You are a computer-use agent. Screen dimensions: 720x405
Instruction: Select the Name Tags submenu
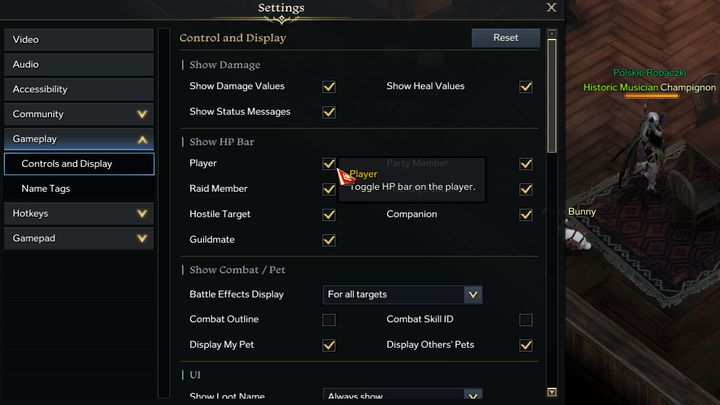click(x=79, y=188)
